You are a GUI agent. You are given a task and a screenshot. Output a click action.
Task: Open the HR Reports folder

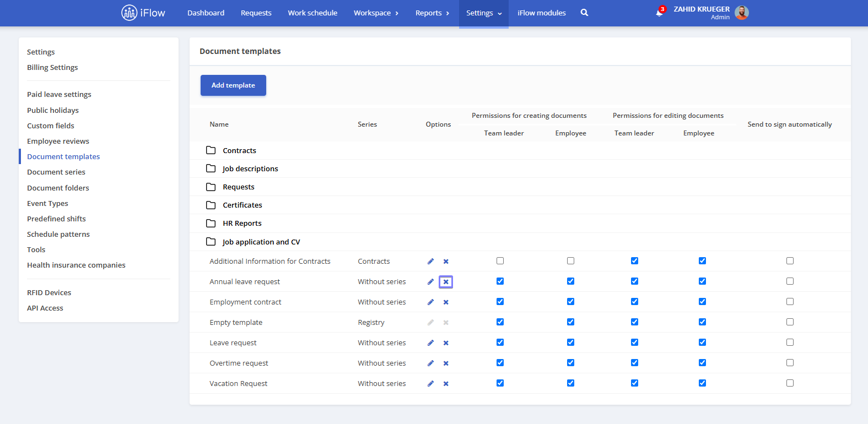click(x=242, y=224)
